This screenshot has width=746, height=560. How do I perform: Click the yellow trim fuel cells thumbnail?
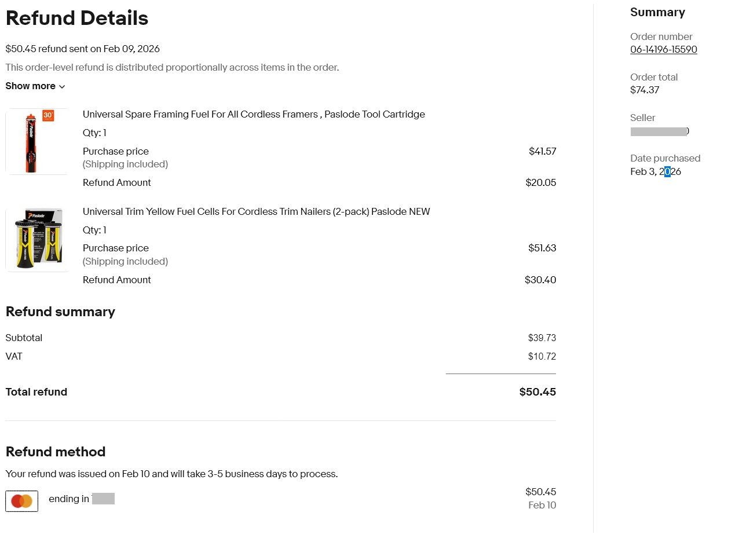tap(37, 239)
